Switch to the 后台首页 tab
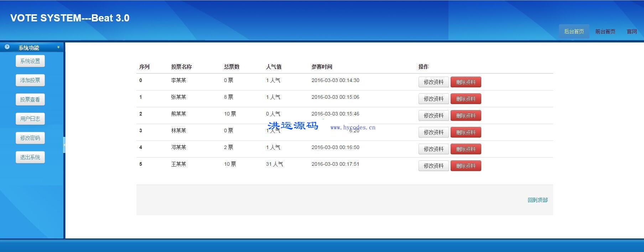 click(574, 31)
